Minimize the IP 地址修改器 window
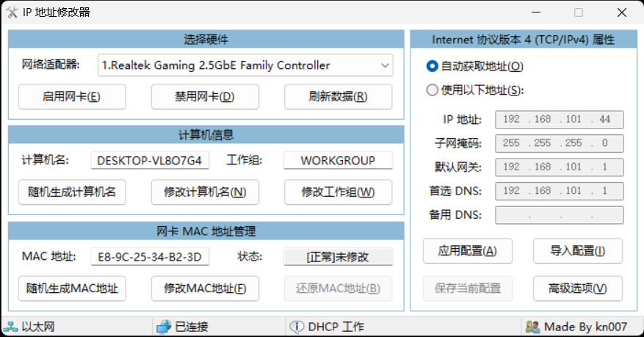 pos(536,12)
